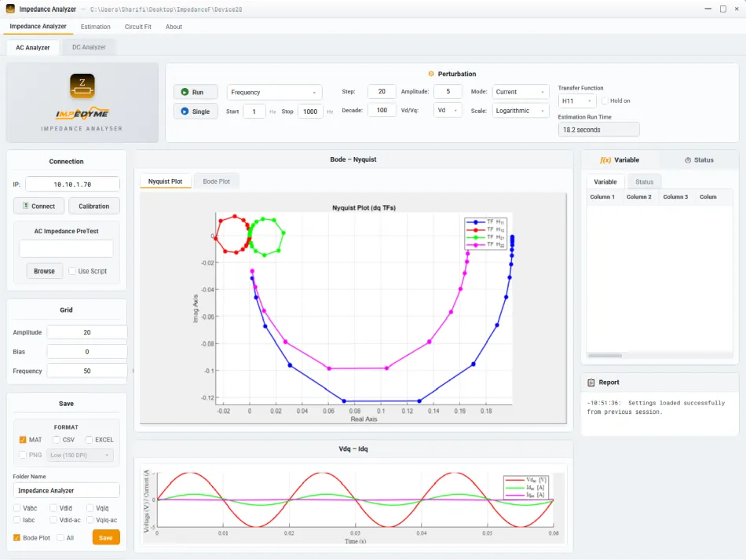Click the AC Impedance PreTest path field
Viewport: 746px width, 560px height.
pos(66,248)
